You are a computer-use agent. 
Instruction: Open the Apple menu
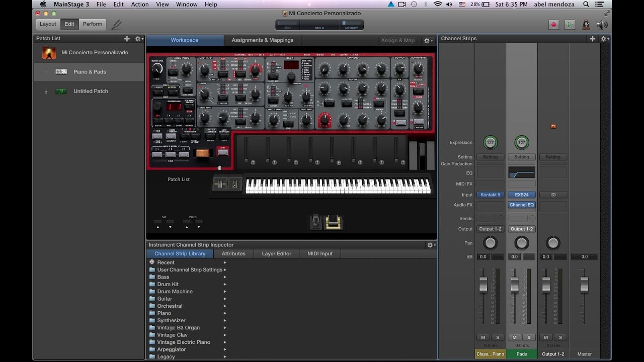[43, 5]
